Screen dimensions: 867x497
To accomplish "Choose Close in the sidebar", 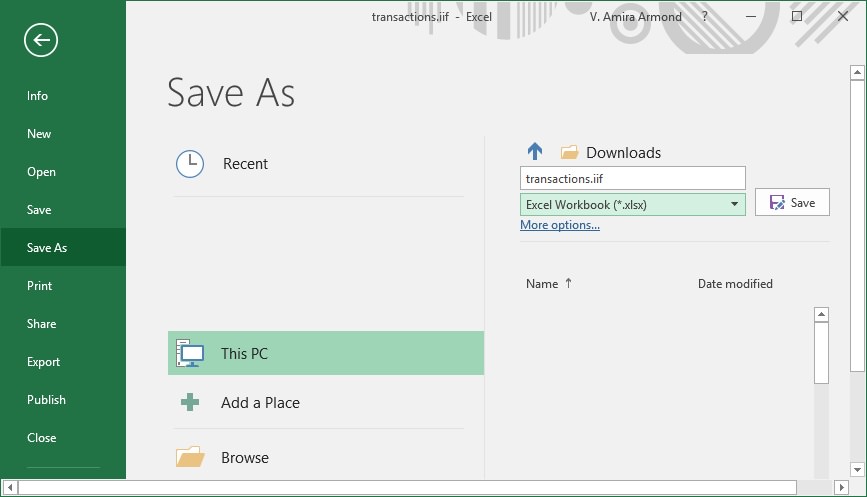I will 63,437.
